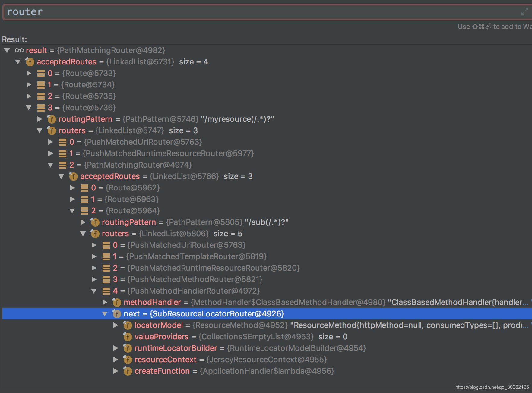Expand Route@5735 entry
The image size is (532, 393).
click(x=29, y=96)
